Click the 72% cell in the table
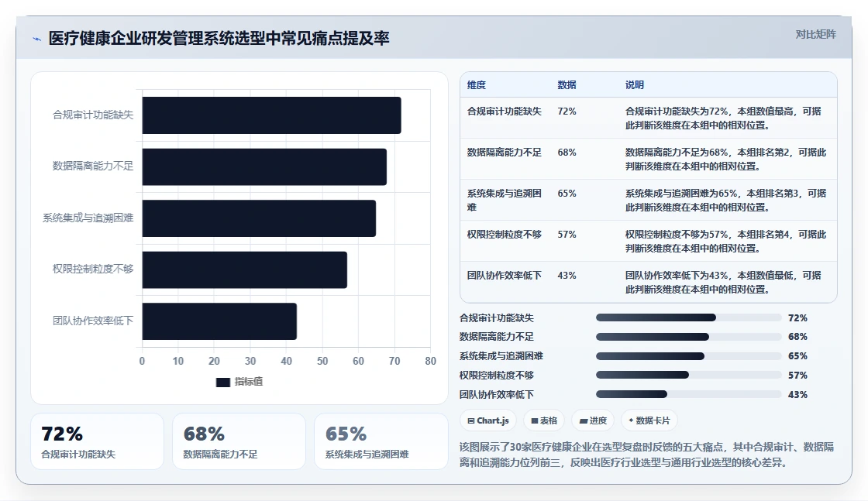Viewport: 868px width, 501px height. click(x=567, y=112)
